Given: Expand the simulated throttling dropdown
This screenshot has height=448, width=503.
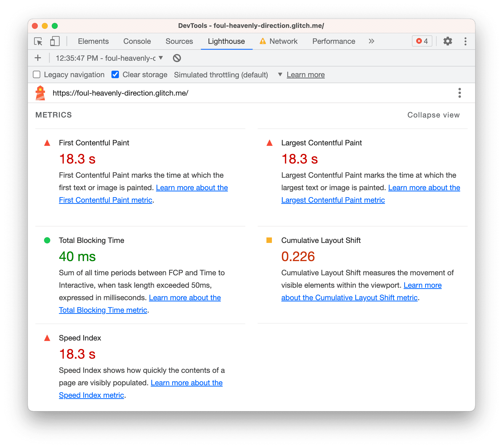Looking at the screenshot, I should pos(280,75).
